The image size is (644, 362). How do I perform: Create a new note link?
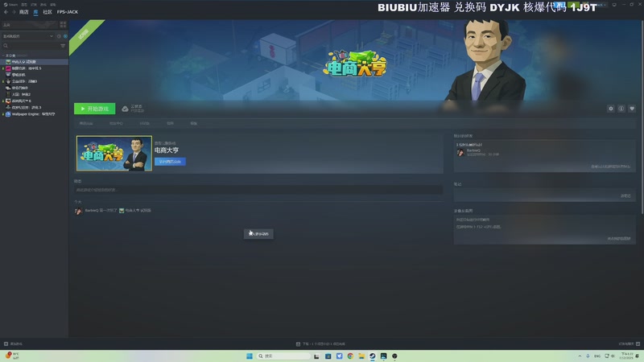coord(625,195)
